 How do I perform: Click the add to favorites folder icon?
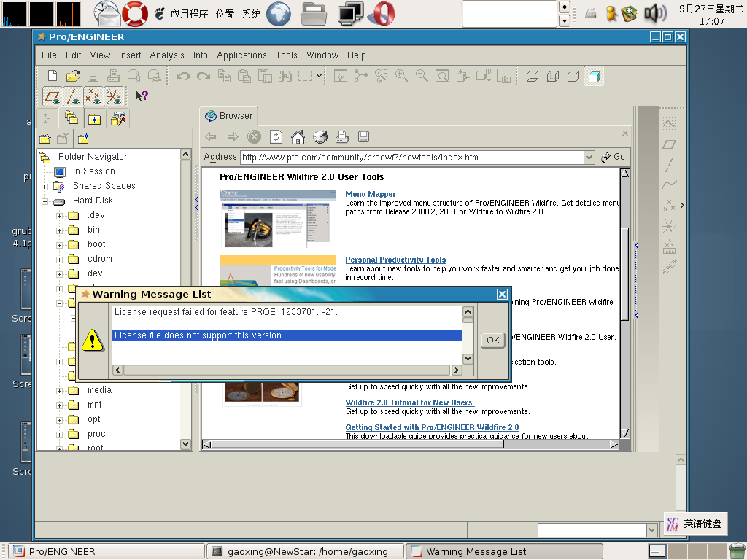click(83, 139)
